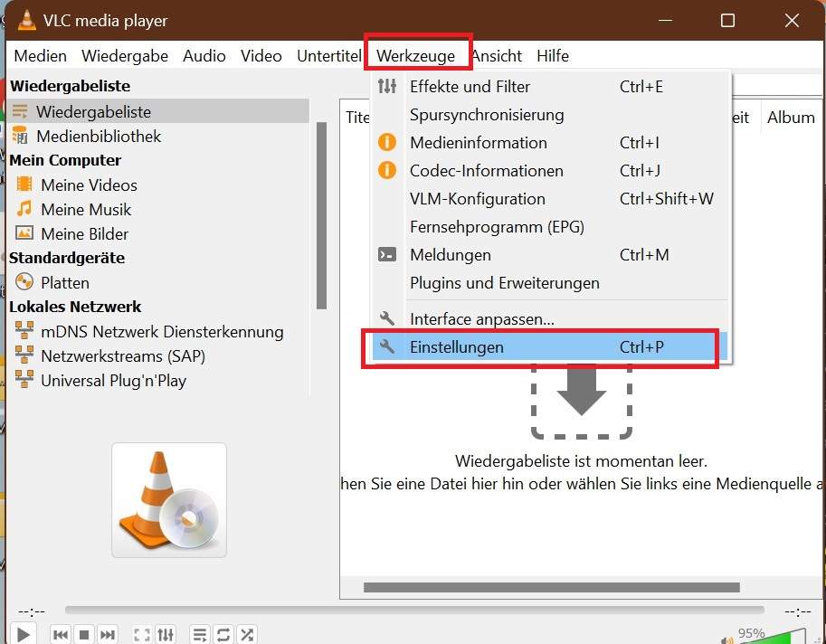This screenshot has width=826, height=644.
Task: Select Medienbibliothek in the sidebar
Action: coord(99,136)
